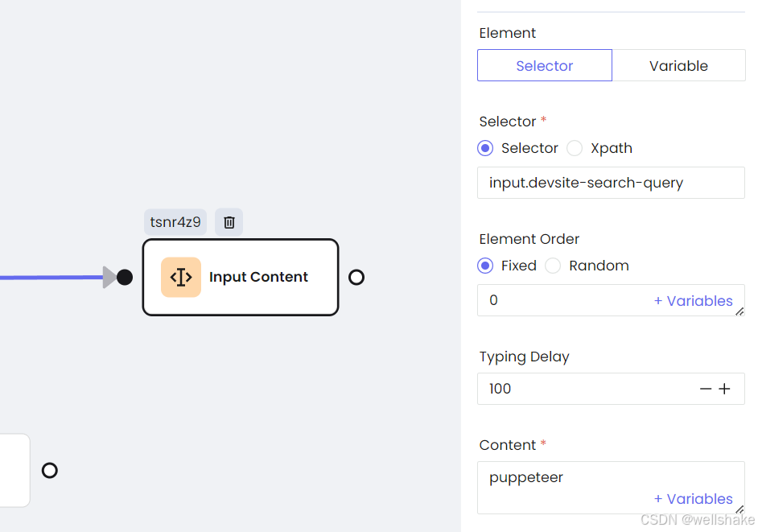Viewport: 758px width, 532px height.
Task: Click the Input Content node's orange cursor icon
Action: click(181, 277)
